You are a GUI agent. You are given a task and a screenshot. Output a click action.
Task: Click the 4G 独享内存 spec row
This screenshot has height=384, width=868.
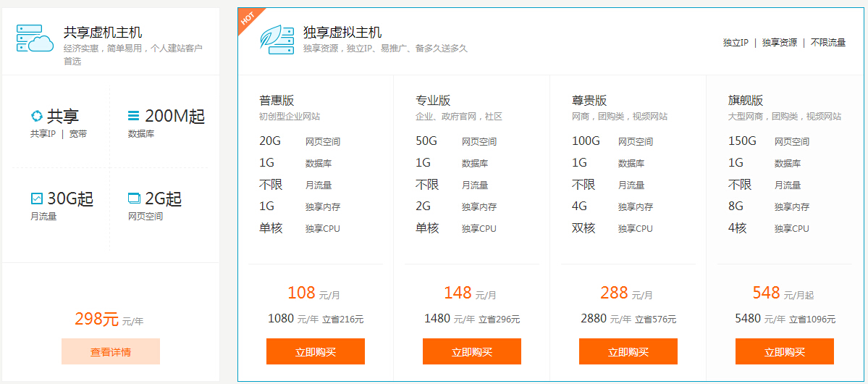point(612,206)
